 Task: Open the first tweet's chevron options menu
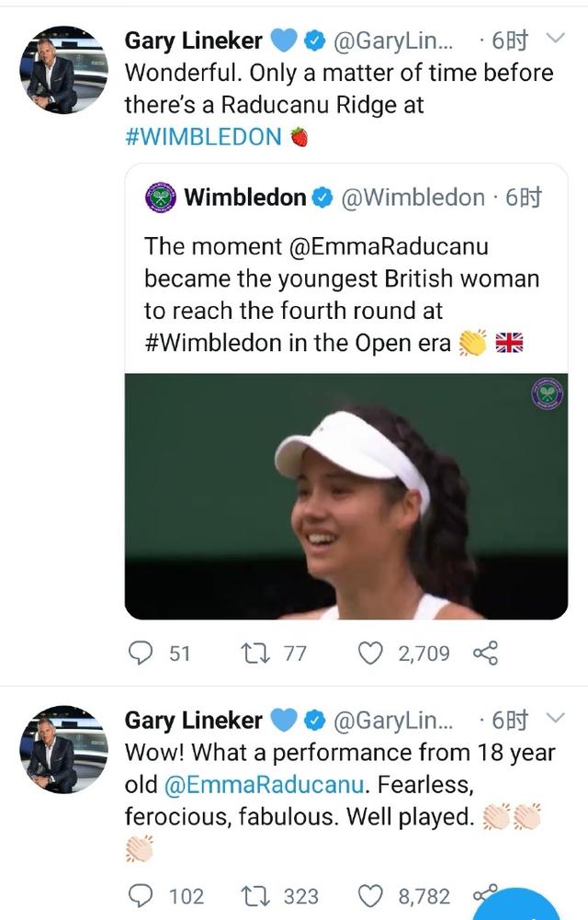[x=555, y=39]
